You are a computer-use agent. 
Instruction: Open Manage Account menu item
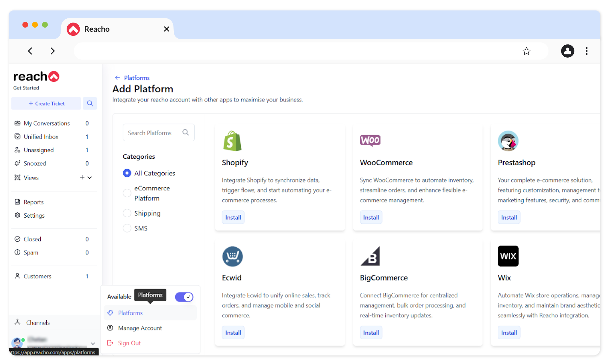[140, 328]
